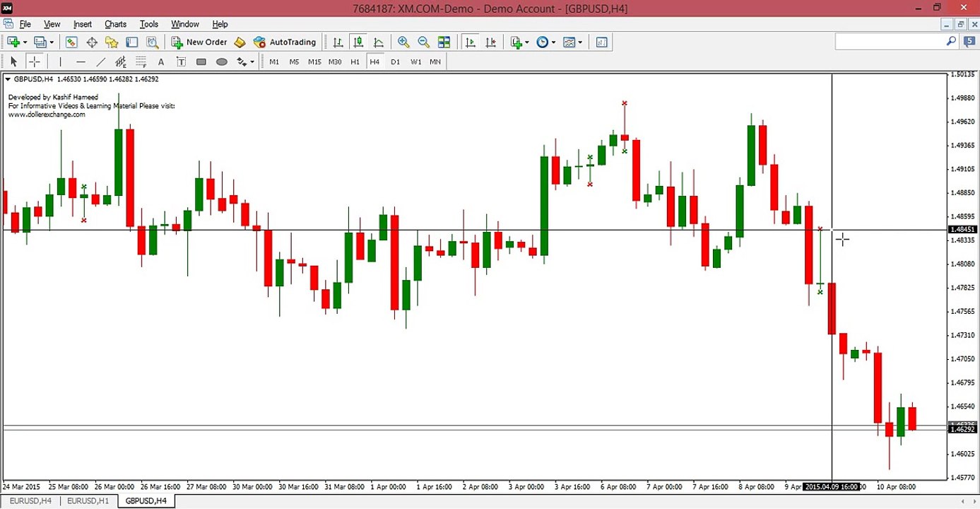Viewport: 980px width, 509px height.
Task: Zoom in on the chart
Action: (403, 42)
